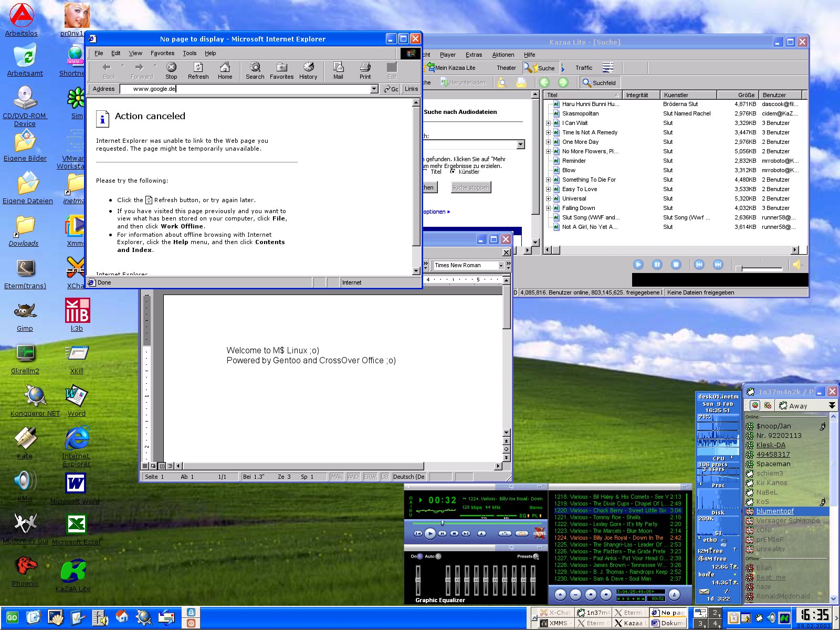Viewport: 840px width, 630px height.
Task: Open the Aktionen menu in Kazaa Lite
Action: 503,55
